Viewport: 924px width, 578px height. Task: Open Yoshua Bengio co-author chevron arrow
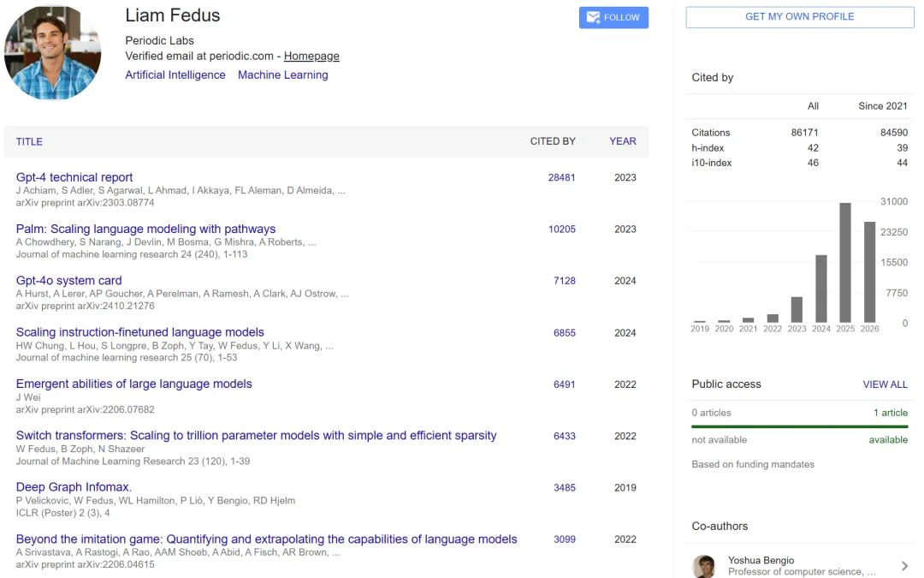tap(904, 566)
